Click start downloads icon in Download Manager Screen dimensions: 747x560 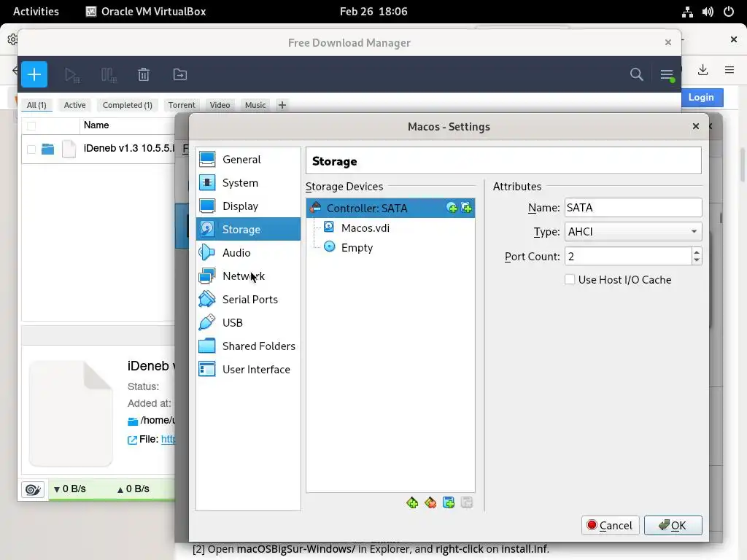(72, 75)
